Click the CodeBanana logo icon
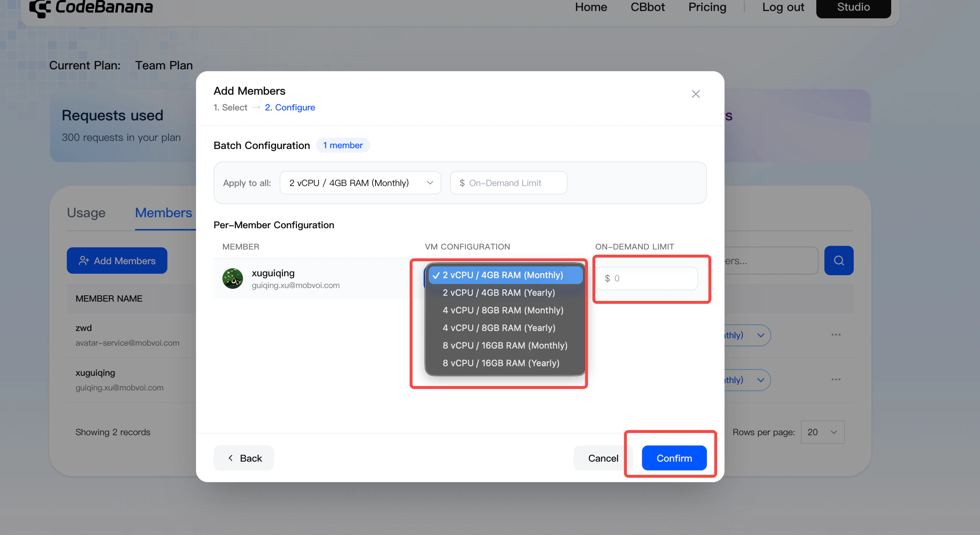This screenshot has height=535, width=980. (40, 8)
